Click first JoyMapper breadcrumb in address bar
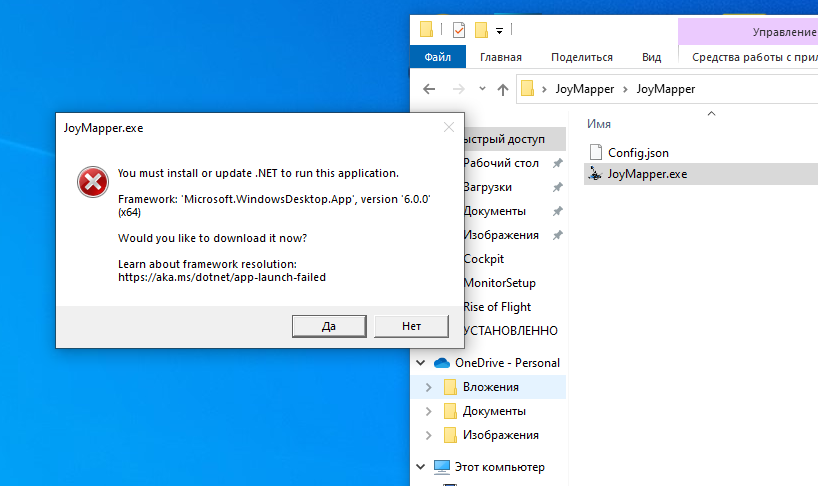The height and width of the screenshot is (486, 818). (x=584, y=89)
